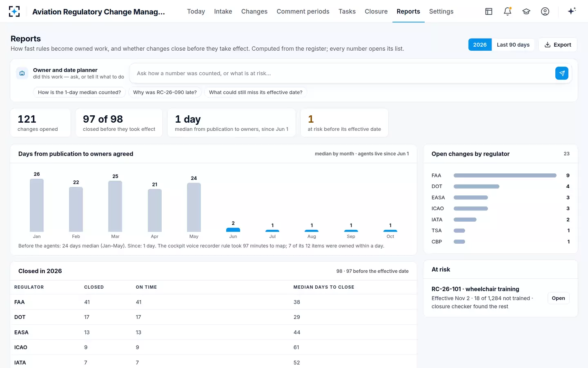588x368 pixels.
Task: Open the sparkle AI assistant icon
Action: tap(572, 11)
